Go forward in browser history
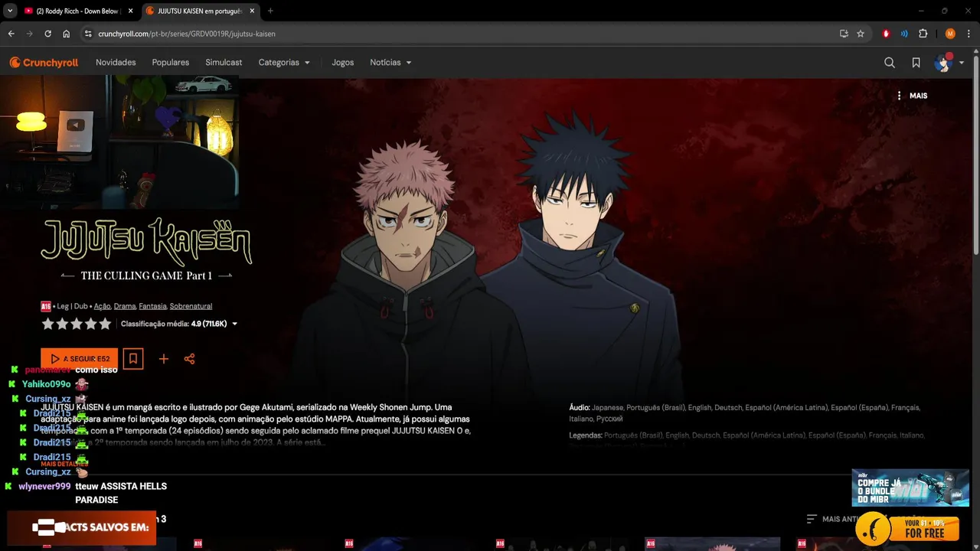The width and height of the screenshot is (980, 551). click(x=30, y=34)
